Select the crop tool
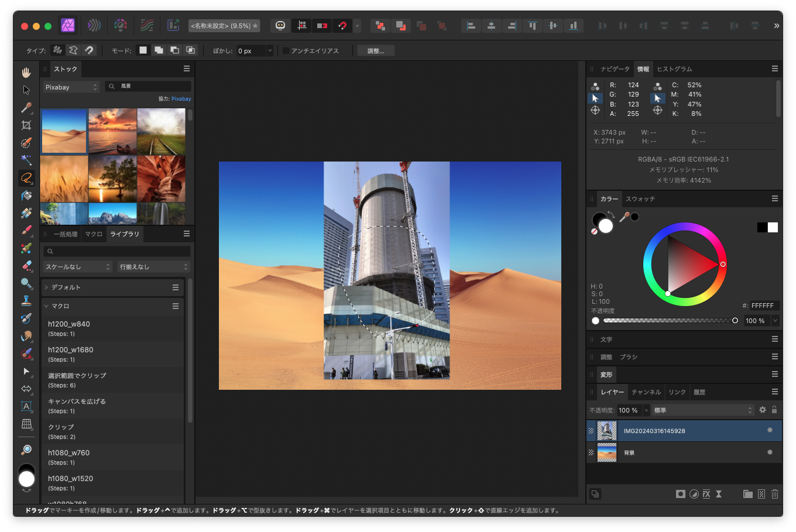The image size is (796, 532). (26, 125)
